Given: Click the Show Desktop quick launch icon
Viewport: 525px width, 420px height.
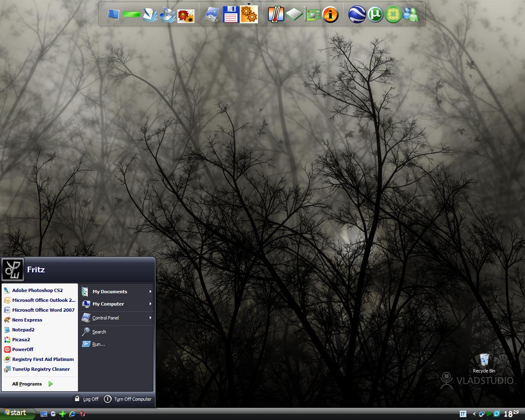Looking at the screenshot, I should pyautogui.click(x=44, y=414).
